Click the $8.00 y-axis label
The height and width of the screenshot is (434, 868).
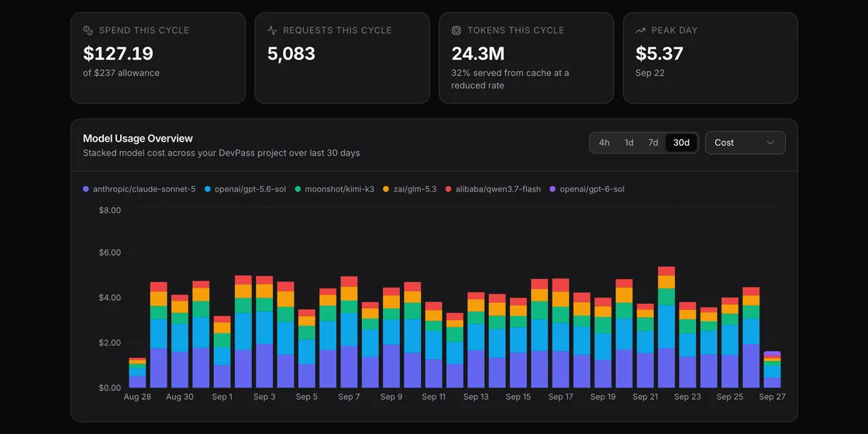point(109,210)
